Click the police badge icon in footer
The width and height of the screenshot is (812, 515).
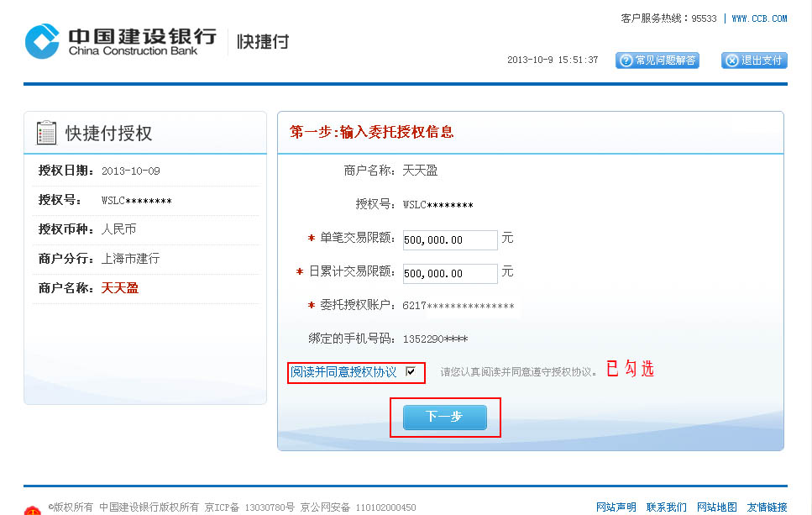(32, 510)
